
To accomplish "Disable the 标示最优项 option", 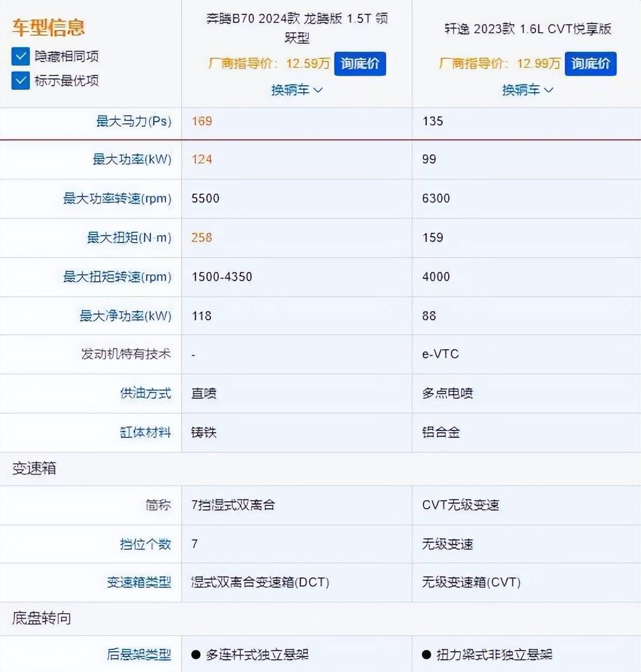I will click(x=20, y=81).
